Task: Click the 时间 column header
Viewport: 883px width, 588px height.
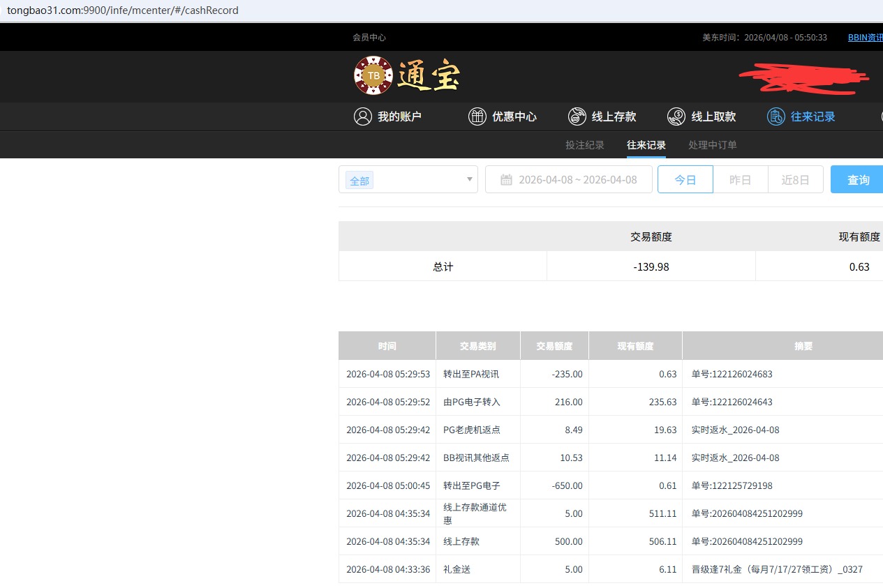Action: [x=387, y=346]
